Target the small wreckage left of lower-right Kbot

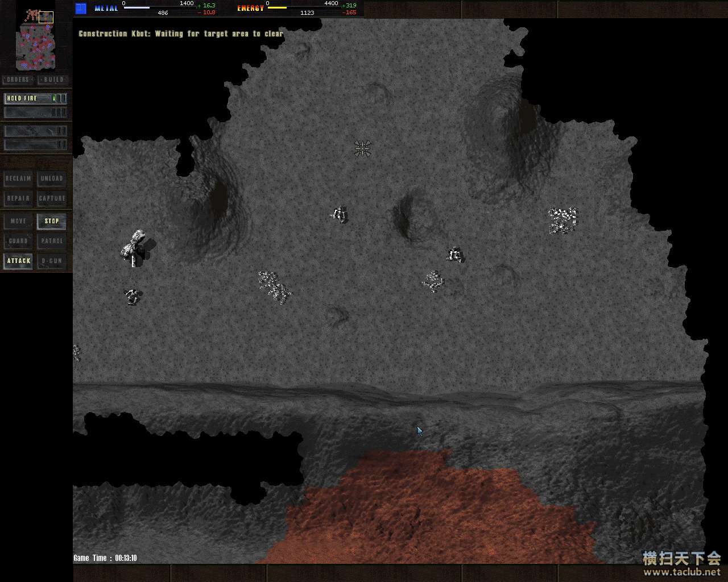[433, 281]
